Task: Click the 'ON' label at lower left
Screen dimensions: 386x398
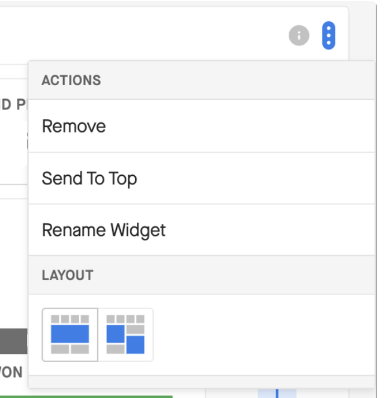Action: click(x=11, y=372)
